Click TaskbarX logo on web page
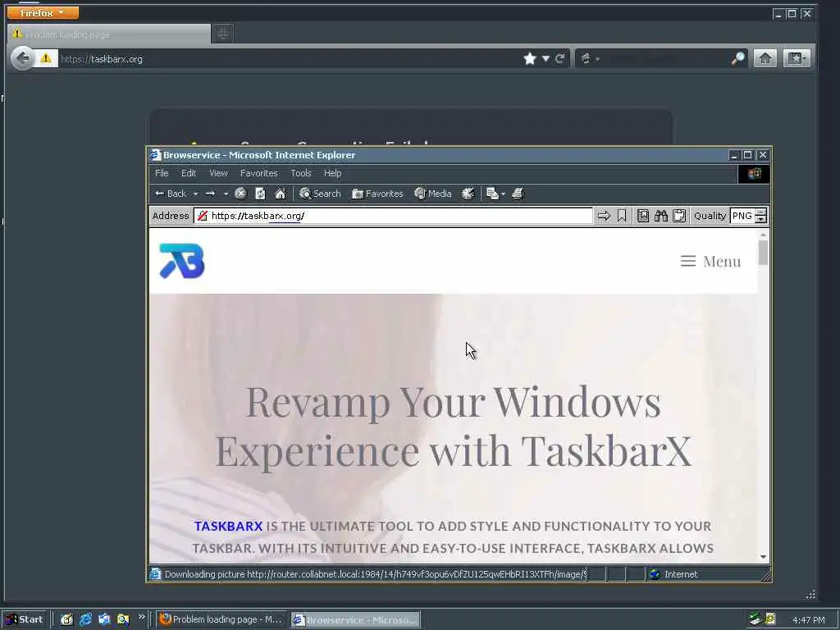The height and width of the screenshot is (630, 840). pos(182,261)
